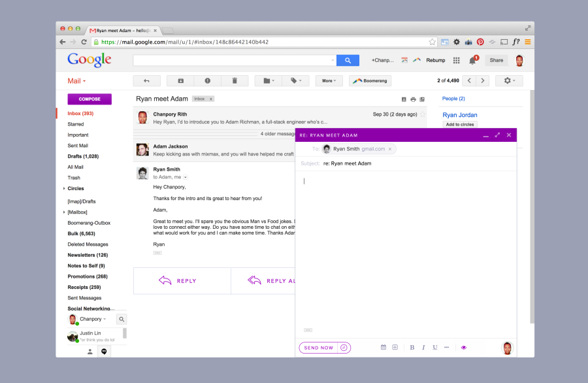Open the settings gear dropdown

point(509,80)
